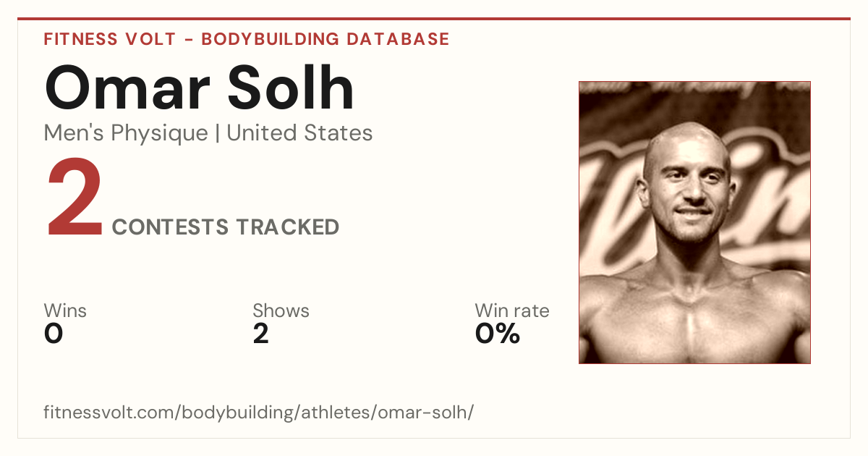
Task: Select the Bodybuilding Database header label
Action: tap(325, 39)
